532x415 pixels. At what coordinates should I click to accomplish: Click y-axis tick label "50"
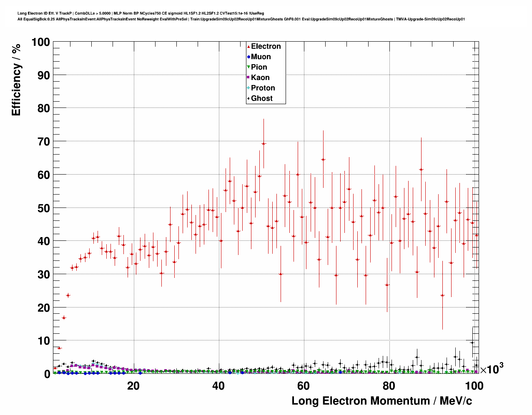pyautogui.click(x=44, y=208)
